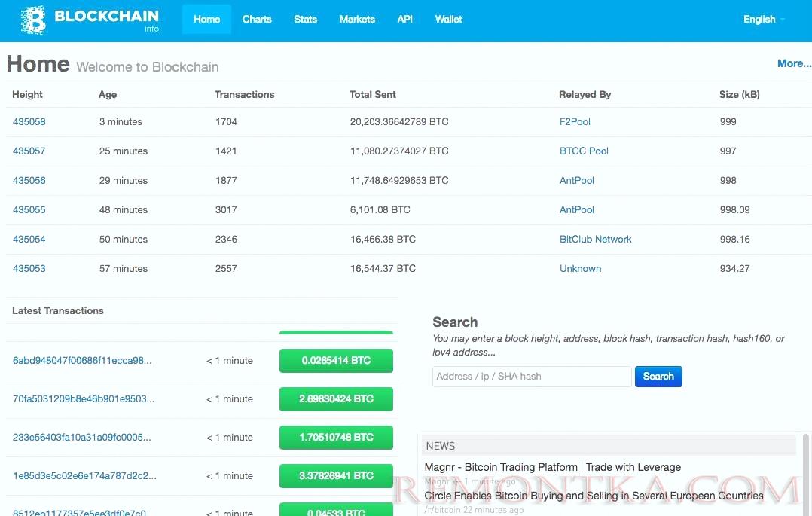The image size is (812, 516).
Task: Click the 20,203.36642789 BTC total sent value
Action: (399, 122)
